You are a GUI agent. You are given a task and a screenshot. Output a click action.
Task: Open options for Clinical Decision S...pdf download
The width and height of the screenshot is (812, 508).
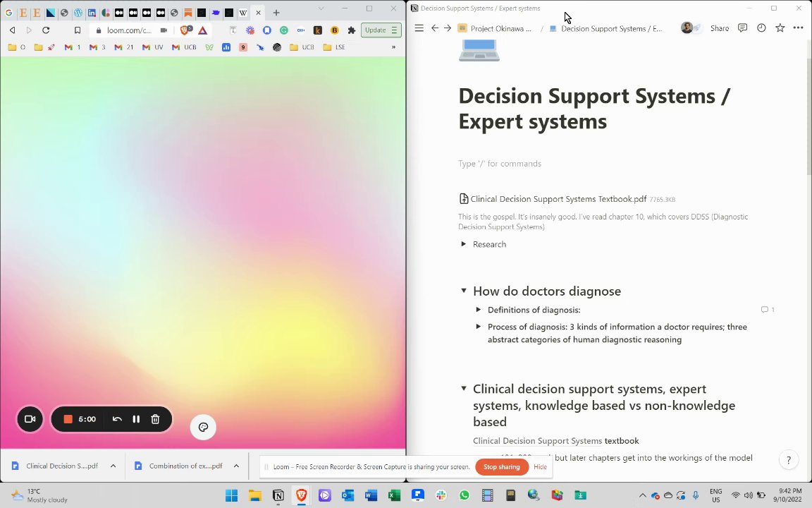pos(113,466)
